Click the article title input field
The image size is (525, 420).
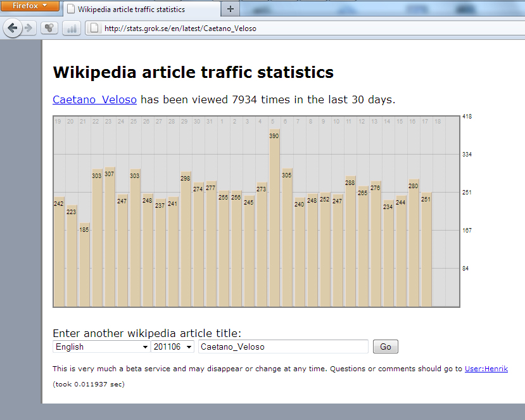282,347
